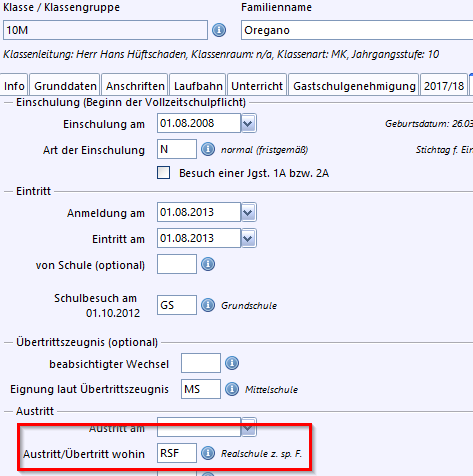Open the Unterricht tab
473x476 pixels.
click(x=257, y=86)
